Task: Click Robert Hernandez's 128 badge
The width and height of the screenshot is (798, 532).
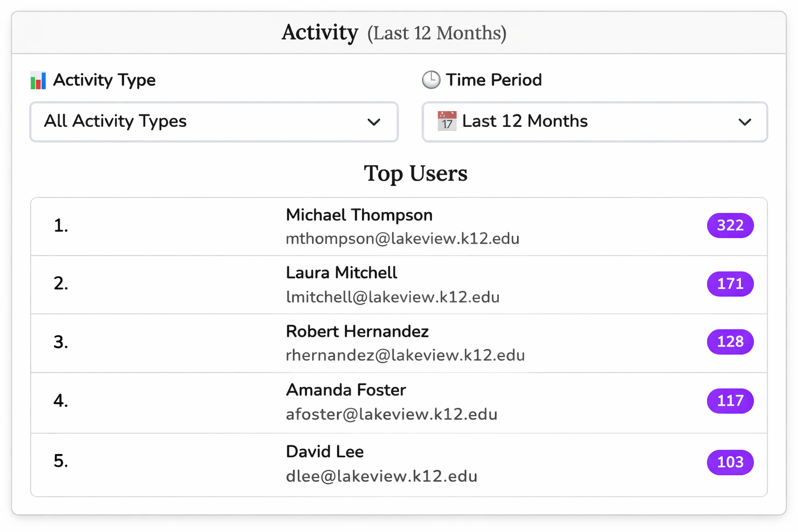Action: 730,342
